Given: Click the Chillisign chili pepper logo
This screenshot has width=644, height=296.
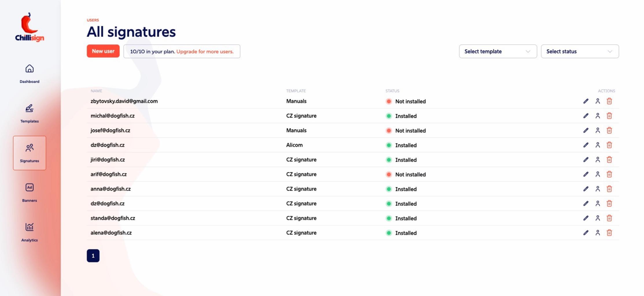Looking at the screenshot, I should tap(30, 27).
